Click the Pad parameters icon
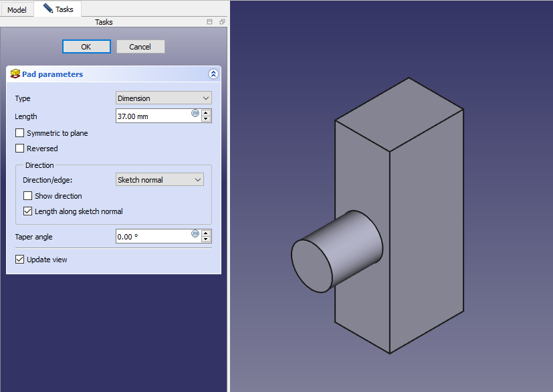Image resolution: width=553 pixels, height=392 pixels. [15, 74]
